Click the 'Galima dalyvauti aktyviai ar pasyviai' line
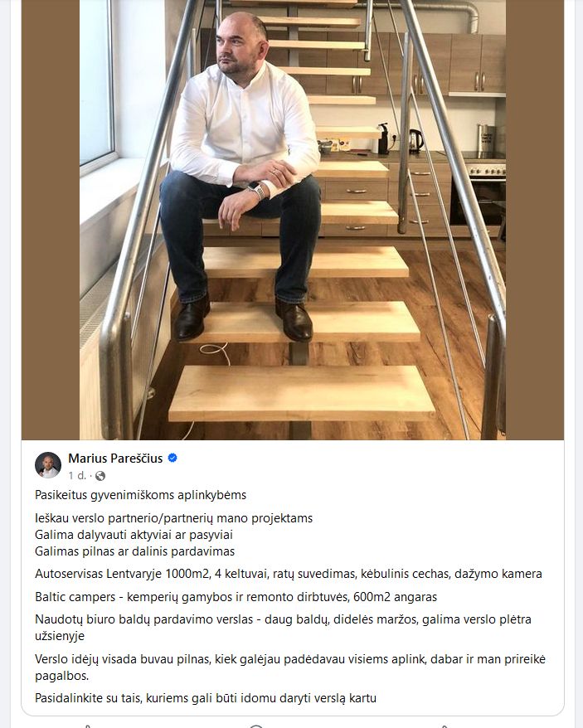 (x=134, y=535)
